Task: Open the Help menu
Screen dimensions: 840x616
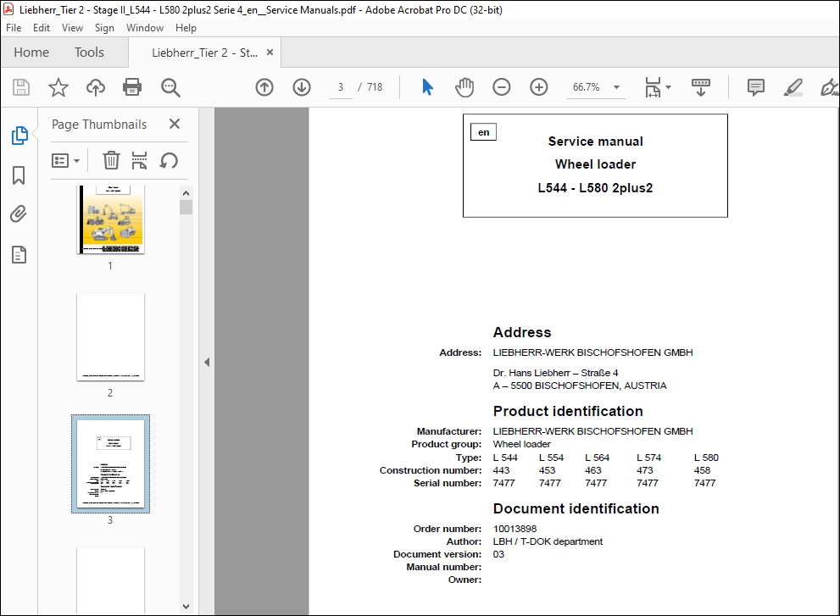Action: (x=186, y=28)
